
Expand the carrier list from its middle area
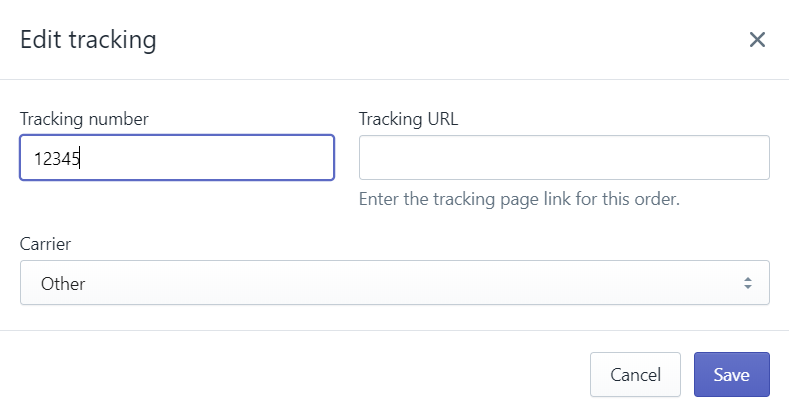click(394, 283)
